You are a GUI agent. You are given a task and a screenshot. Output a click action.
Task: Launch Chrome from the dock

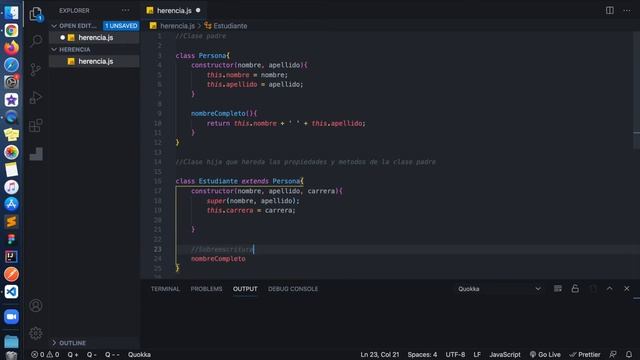(x=11, y=31)
